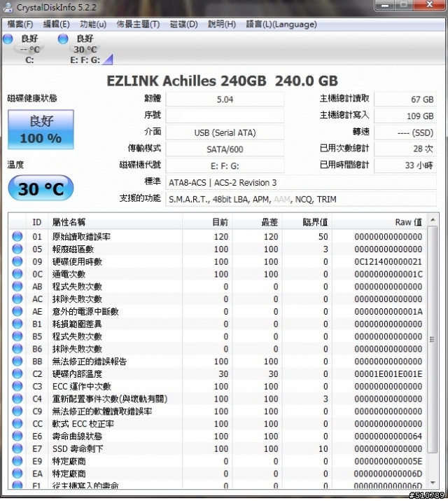Click the 臨界值 column header
The image size is (448, 501).
click(307, 222)
